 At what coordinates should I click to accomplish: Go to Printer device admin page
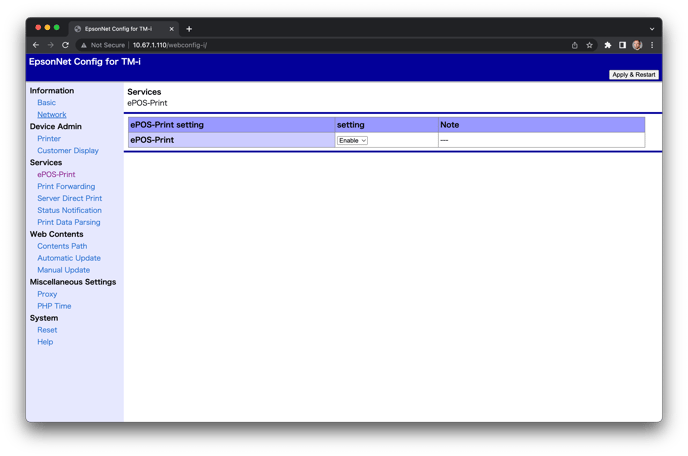(49, 139)
